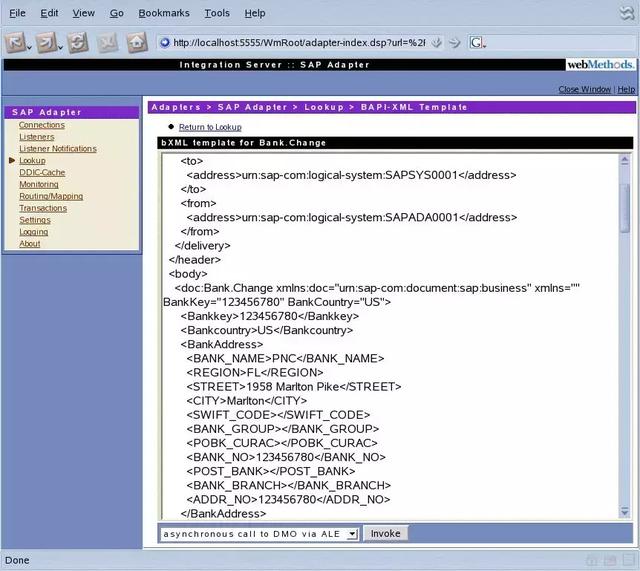Open the Forward button history dropdown arrow

point(60,48)
